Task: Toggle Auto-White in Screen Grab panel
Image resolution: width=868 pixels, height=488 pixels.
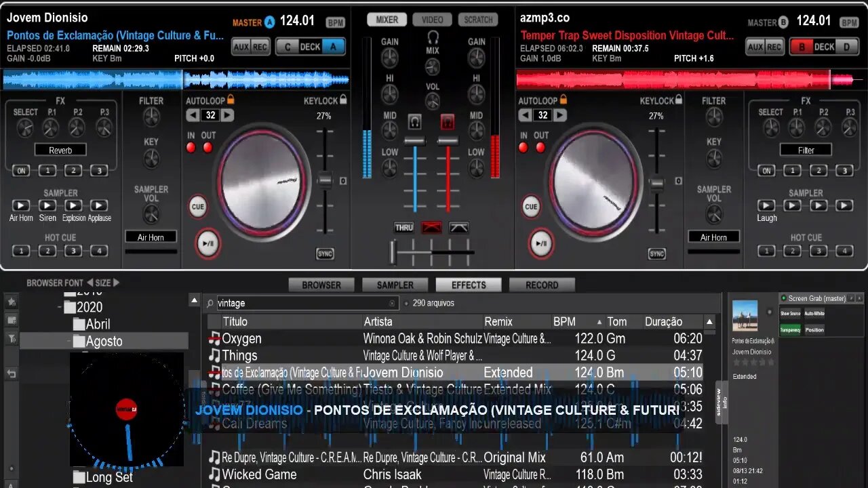Action: (x=814, y=313)
